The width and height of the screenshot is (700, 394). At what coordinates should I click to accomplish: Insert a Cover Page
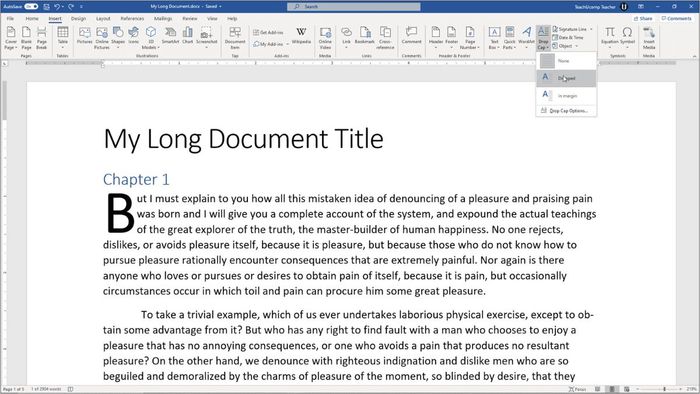(11, 37)
